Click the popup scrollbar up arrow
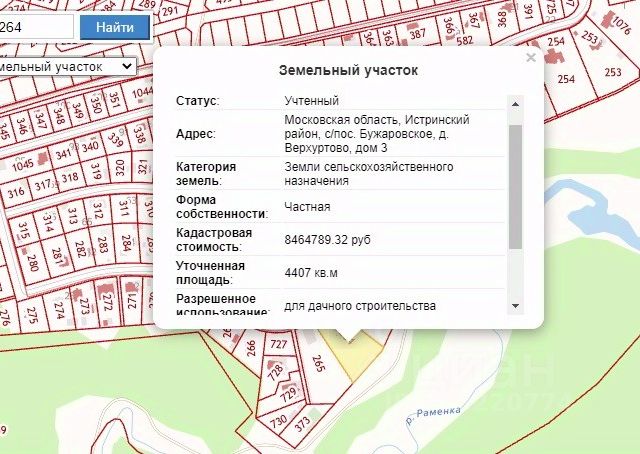Screen dimensions: 640x454 (x=515, y=104)
